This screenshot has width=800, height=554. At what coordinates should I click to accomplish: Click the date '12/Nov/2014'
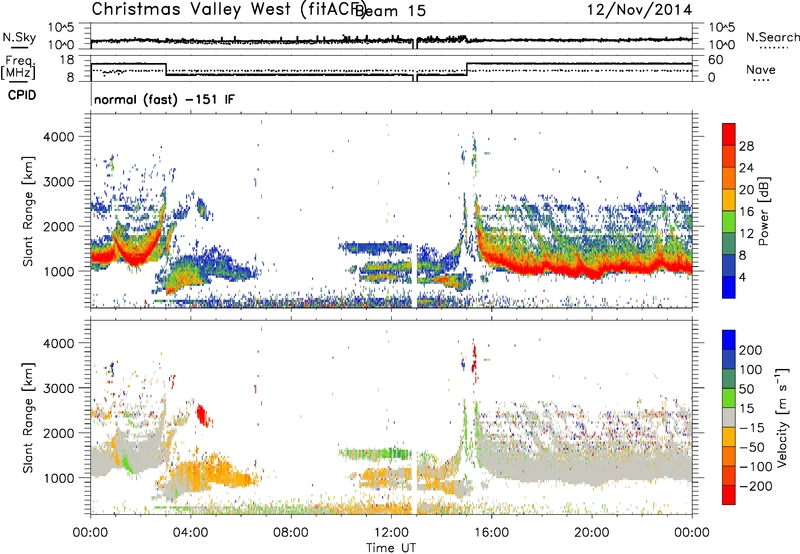click(x=639, y=10)
